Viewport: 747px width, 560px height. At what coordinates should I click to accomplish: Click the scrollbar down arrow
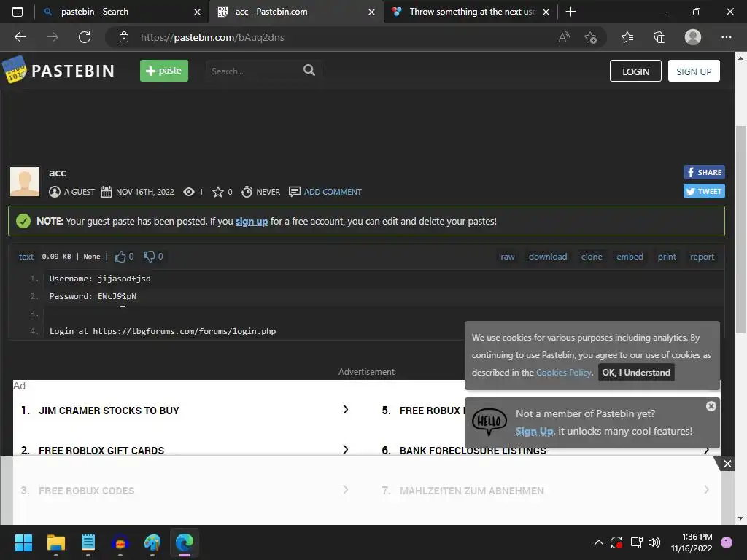click(x=740, y=518)
